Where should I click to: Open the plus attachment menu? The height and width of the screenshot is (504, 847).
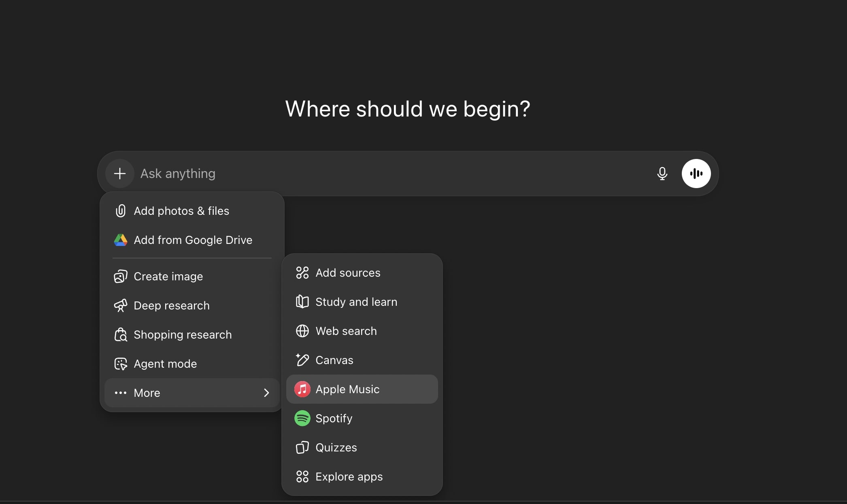[119, 173]
